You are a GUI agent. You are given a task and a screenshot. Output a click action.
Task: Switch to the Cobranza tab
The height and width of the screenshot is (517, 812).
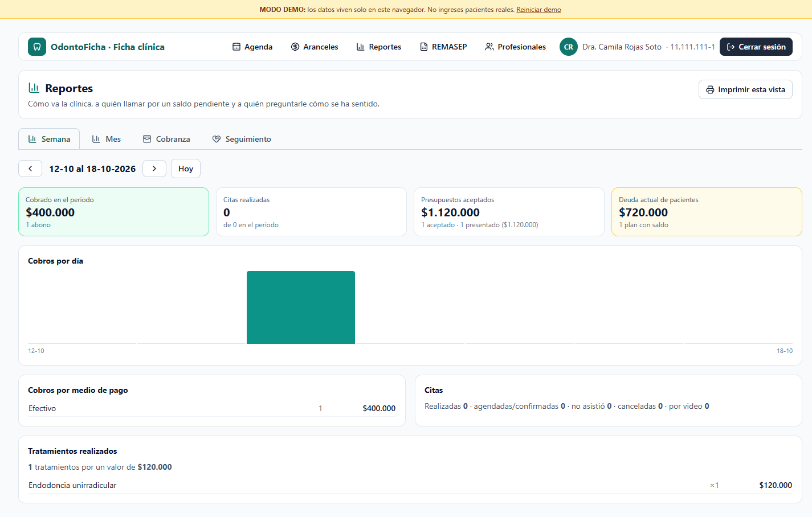click(x=166, y=139)
